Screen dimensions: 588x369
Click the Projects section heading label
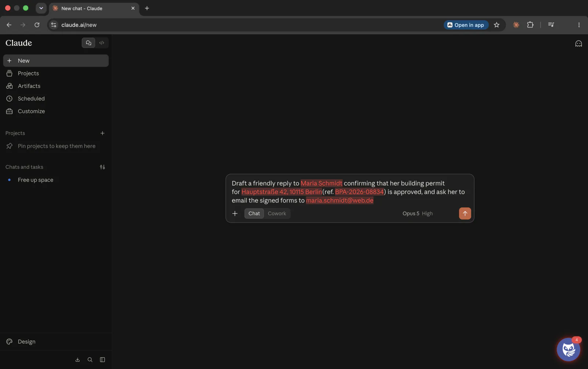point(15,133)
